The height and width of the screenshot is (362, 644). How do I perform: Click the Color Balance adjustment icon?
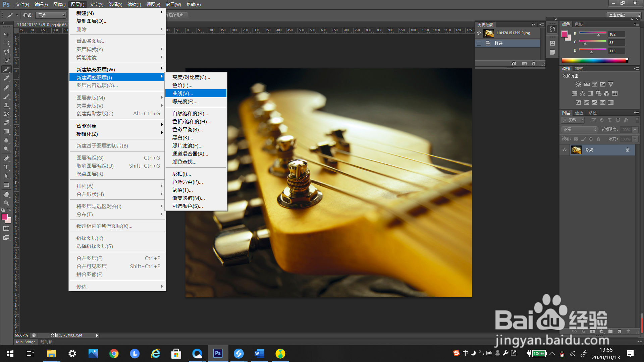(x=583, y=94)
